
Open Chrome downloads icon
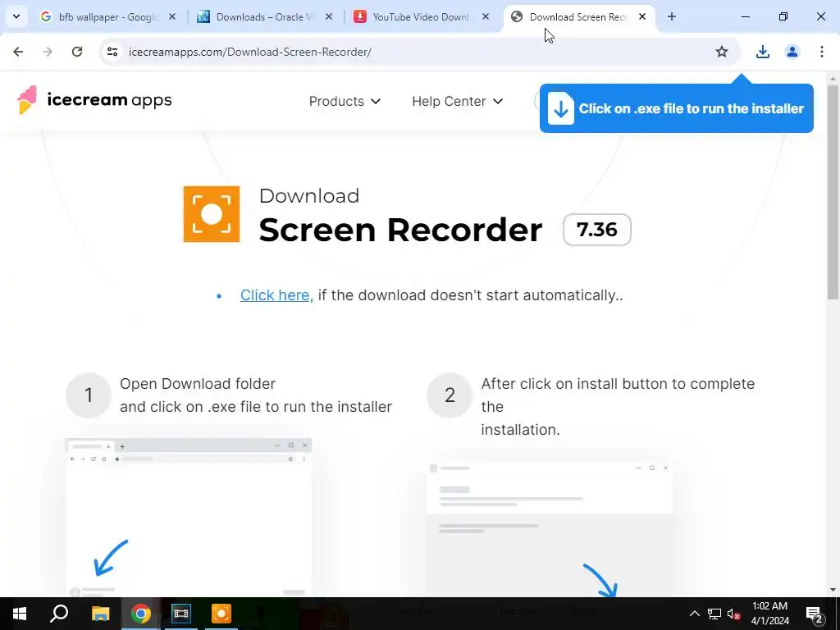coord(763,52)
